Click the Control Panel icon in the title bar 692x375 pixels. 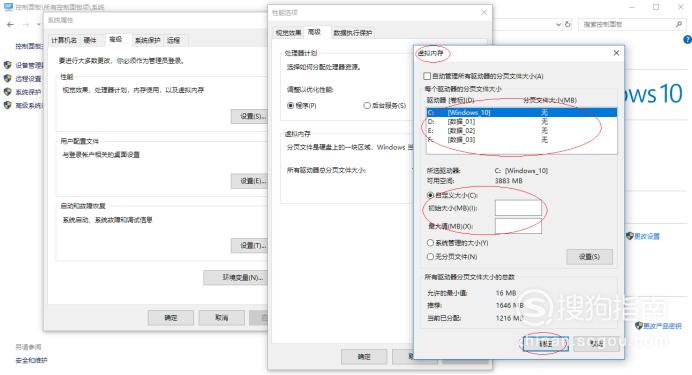pos(8,7)
